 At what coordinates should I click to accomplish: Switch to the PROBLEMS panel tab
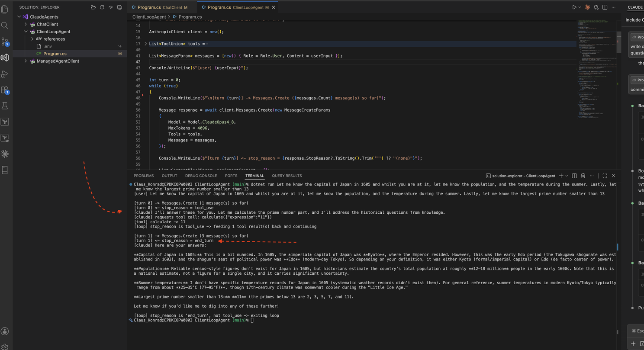pyautogui.click(x=144, y=176)
